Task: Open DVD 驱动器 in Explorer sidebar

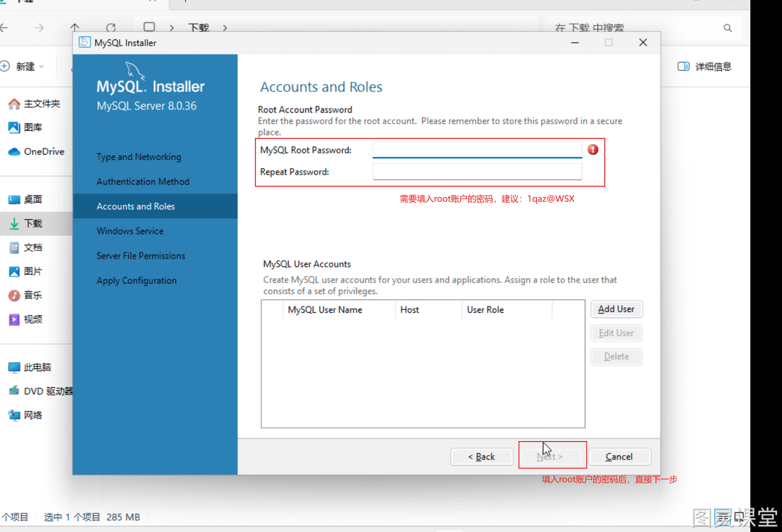Action: coord(40,391)
